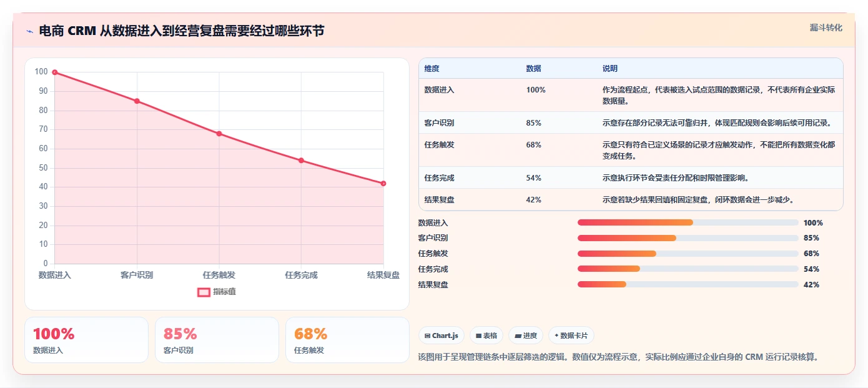Screen dimensions: 868x388
Task: Select the 表格 chip
Action: pos(486,336)
